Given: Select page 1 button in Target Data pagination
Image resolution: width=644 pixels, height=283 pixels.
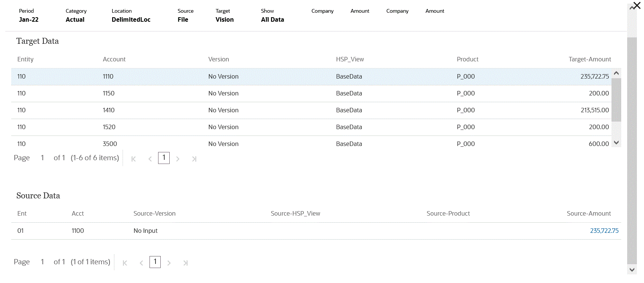Looking at the screenshot, I should pyautogui.click(x=164, y=158).
